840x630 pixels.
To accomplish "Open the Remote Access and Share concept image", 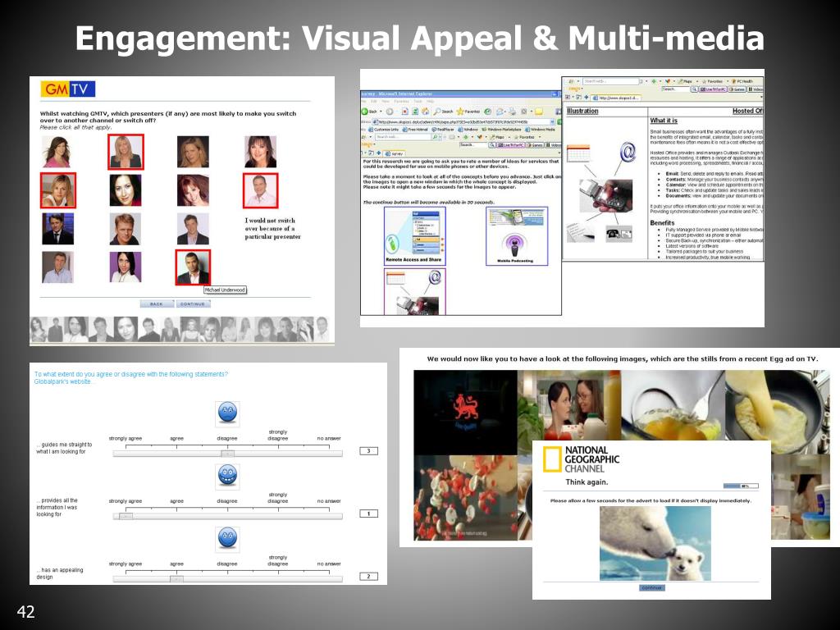I will [x=414, y=235].
